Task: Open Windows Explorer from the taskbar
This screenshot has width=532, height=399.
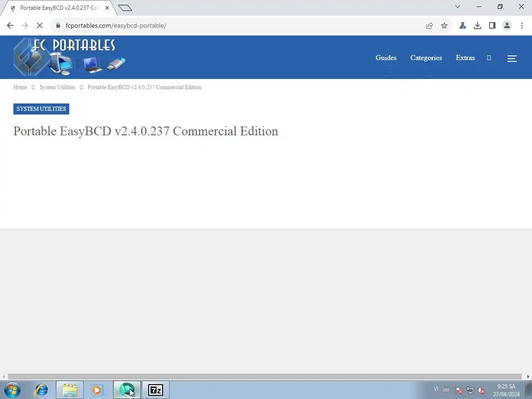Action: coord(70,390)
